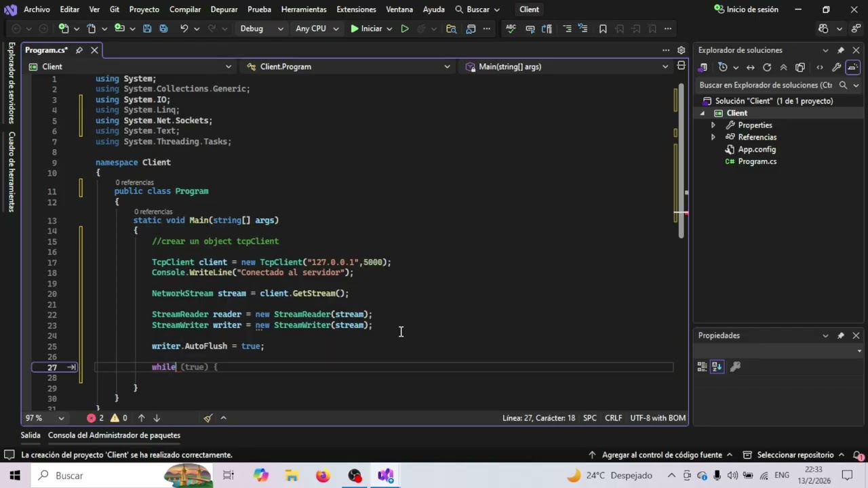Click the Refresh icon in Solution Explorer toolbar
The width and height of the screenshot is (868, 488).
(767, 67)
